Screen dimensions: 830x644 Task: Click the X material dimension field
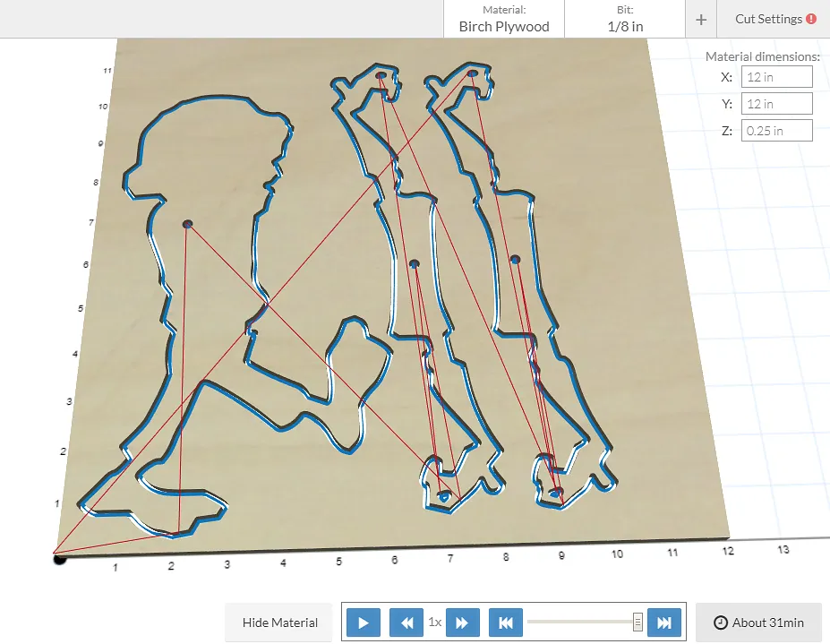(776, 77)
